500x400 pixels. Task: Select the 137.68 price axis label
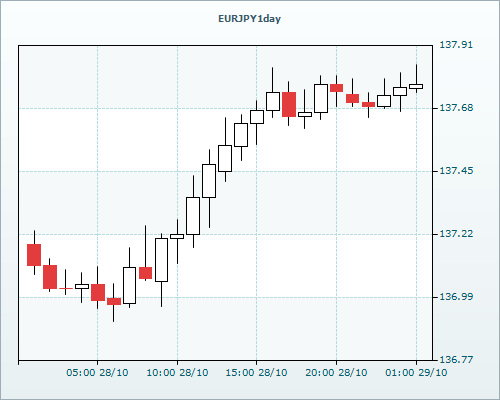pyautogui.click(x=456, y=108)
